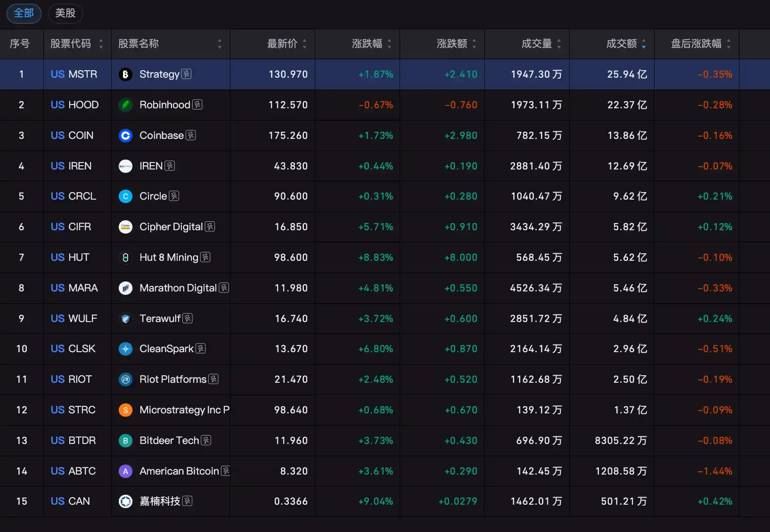Click the American Bitcoin purple A icon
The width and height of the screenshot is (770, 532).
pos(125,471)
